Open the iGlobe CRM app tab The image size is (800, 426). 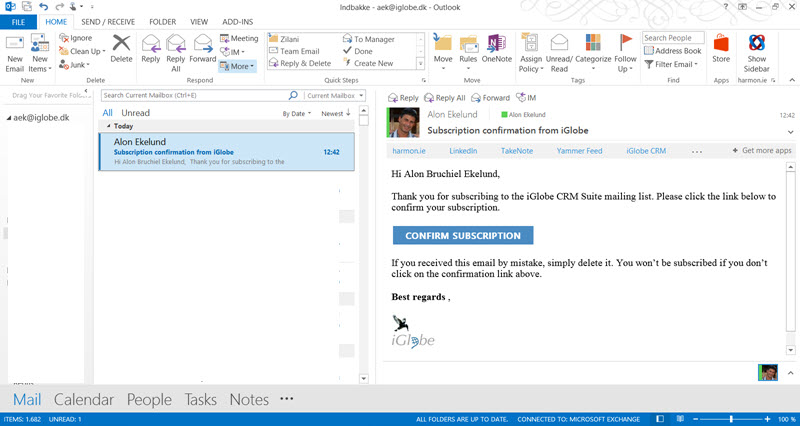point(646,151)
